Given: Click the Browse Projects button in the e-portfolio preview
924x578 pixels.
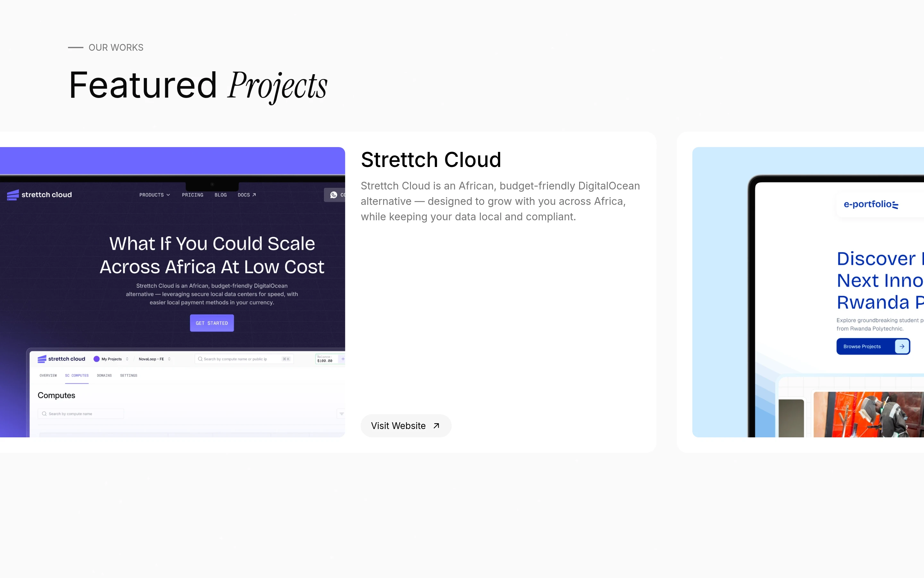Looking at the screenshot, I should pyautogui.click(x=873, y=346).
